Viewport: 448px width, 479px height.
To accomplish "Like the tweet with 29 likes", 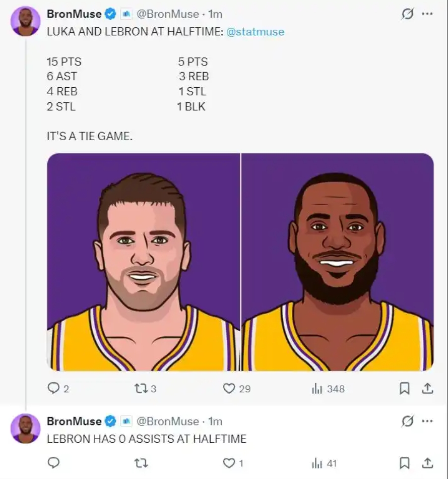I will click(x=229, y=388).
